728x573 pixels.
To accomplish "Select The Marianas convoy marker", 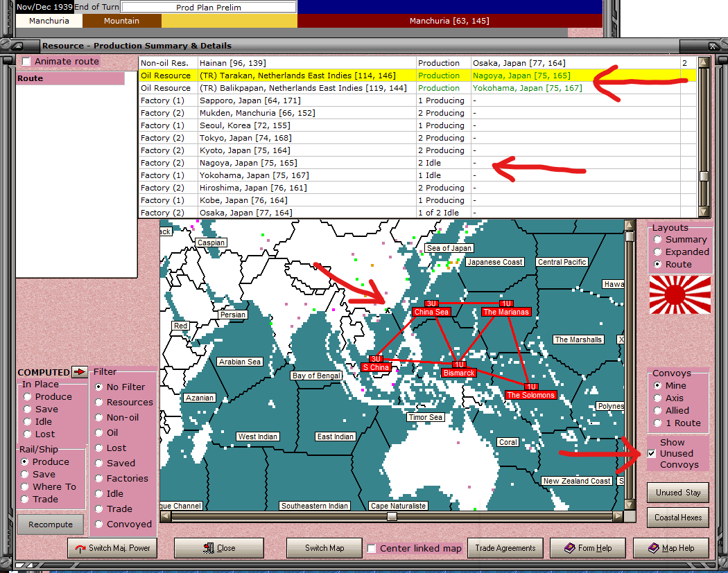I will (505, 308).
